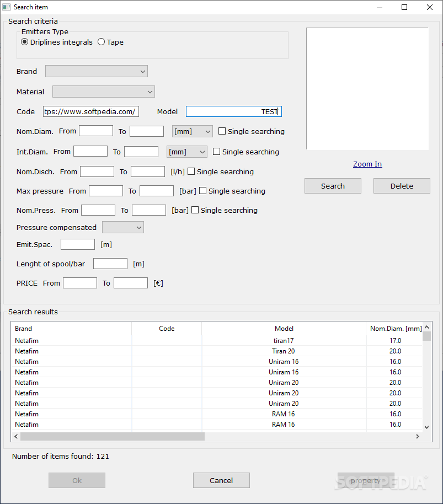Click the Nom.Press. From field
This screenshot has width=443, height=504.
click(98, 210)
